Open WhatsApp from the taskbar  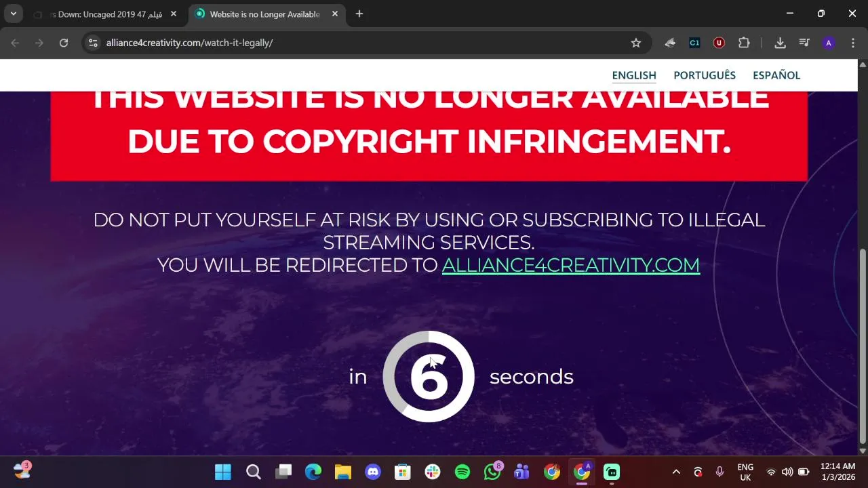click(492, 472)
